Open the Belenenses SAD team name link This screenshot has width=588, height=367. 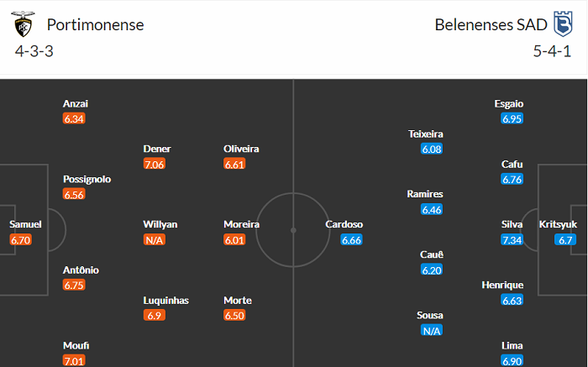486,25
